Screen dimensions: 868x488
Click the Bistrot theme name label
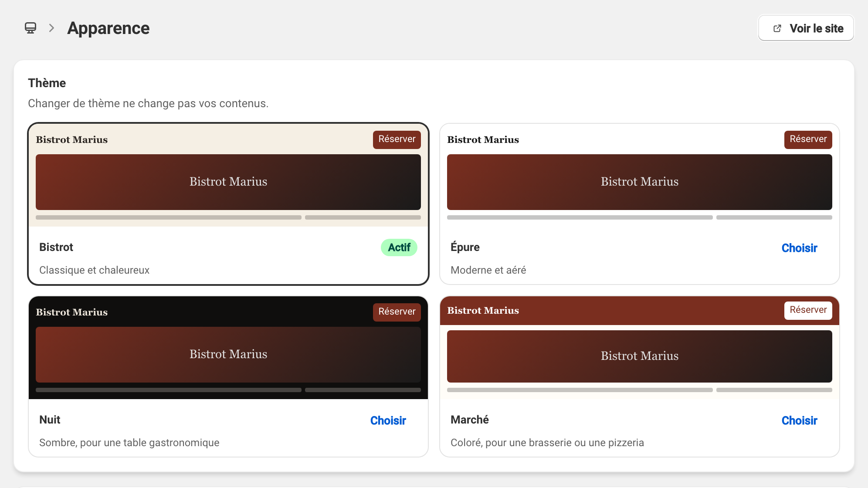pos(56,247)
